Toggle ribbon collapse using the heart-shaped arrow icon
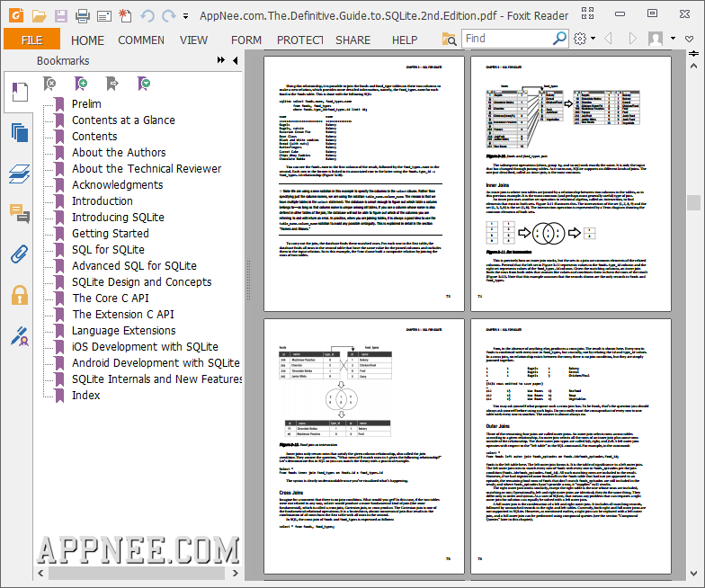 pos(689,40)
